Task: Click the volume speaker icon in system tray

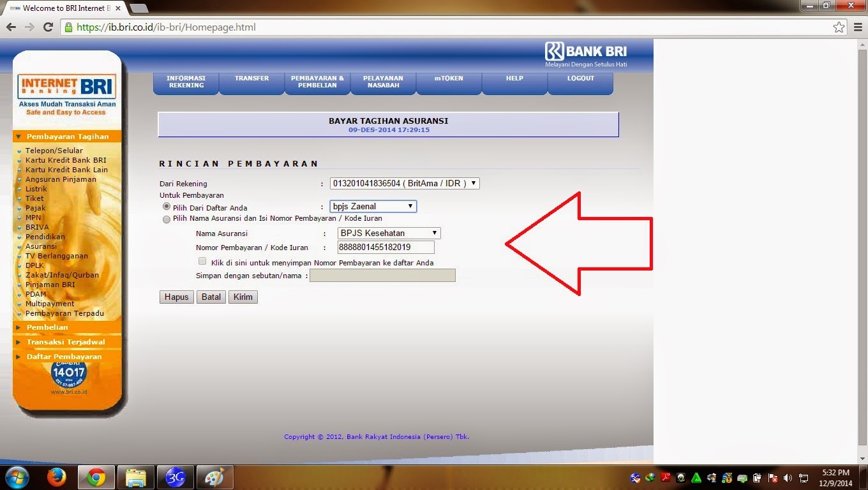Action: [x=786, y=477]
